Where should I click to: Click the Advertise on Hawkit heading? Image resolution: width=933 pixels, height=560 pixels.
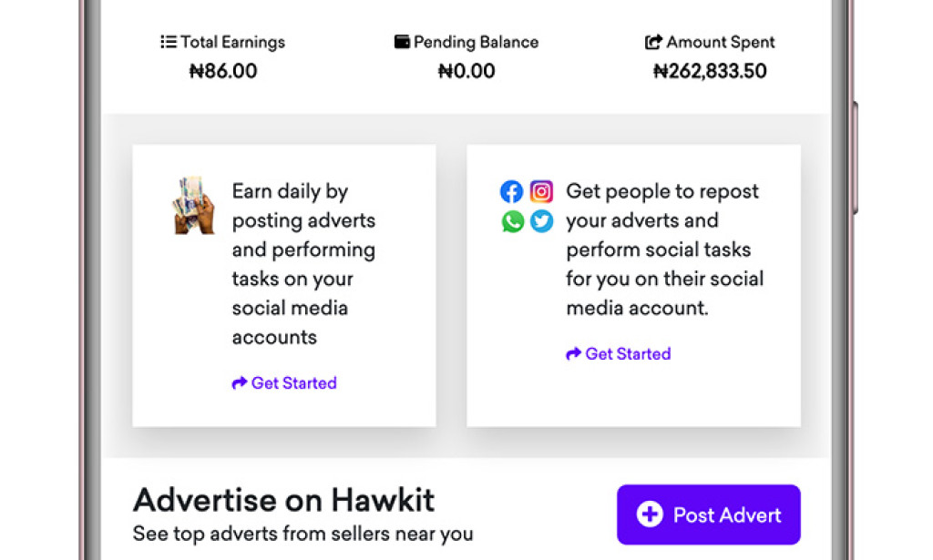click(x=283, y=499)
